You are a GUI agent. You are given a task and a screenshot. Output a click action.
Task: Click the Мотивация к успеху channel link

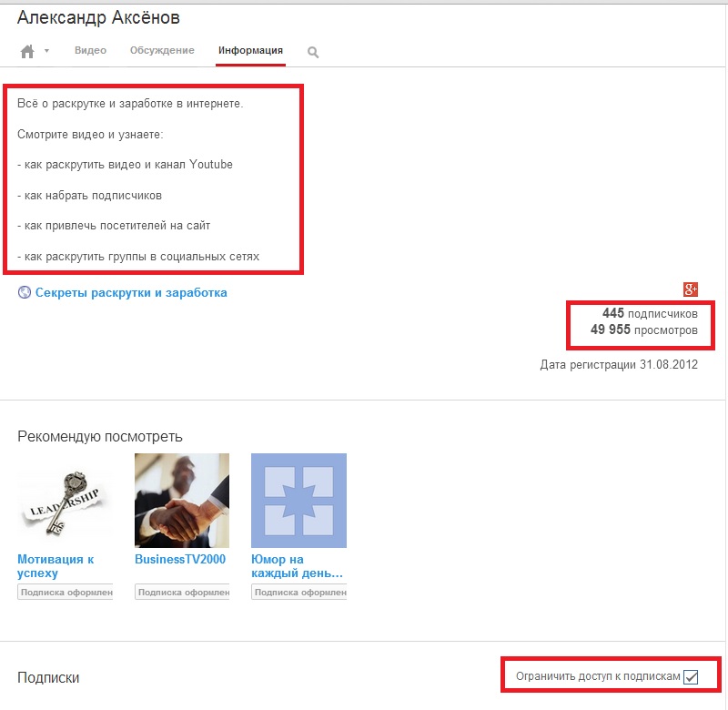click(x=56, y=566)
